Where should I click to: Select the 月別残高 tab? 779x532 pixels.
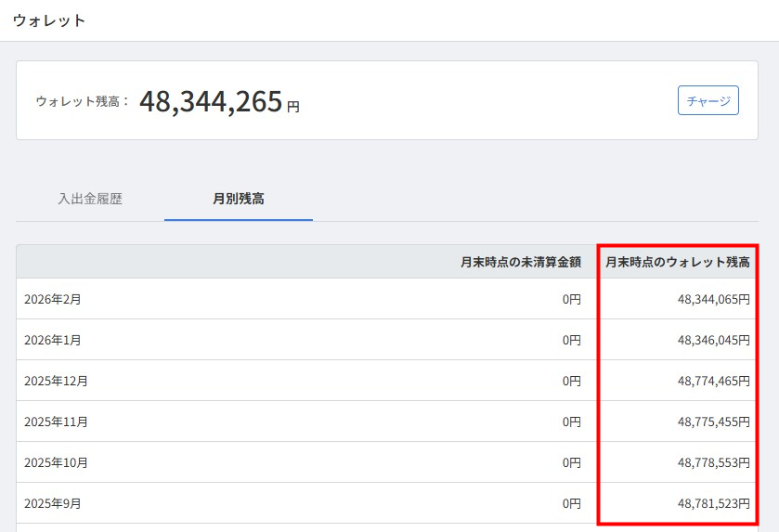click(239, 199)
